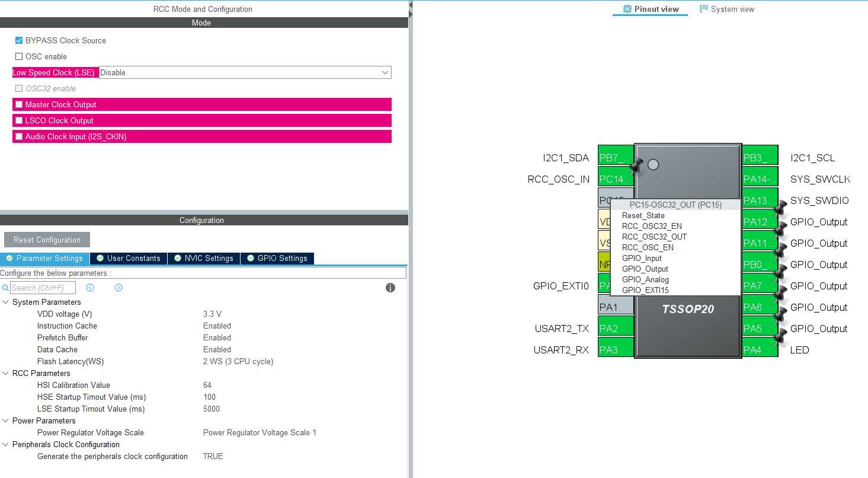868x478 pixels.
Task: Click the I2C1_SDA pin label
Action: click(x=566, y=158)
